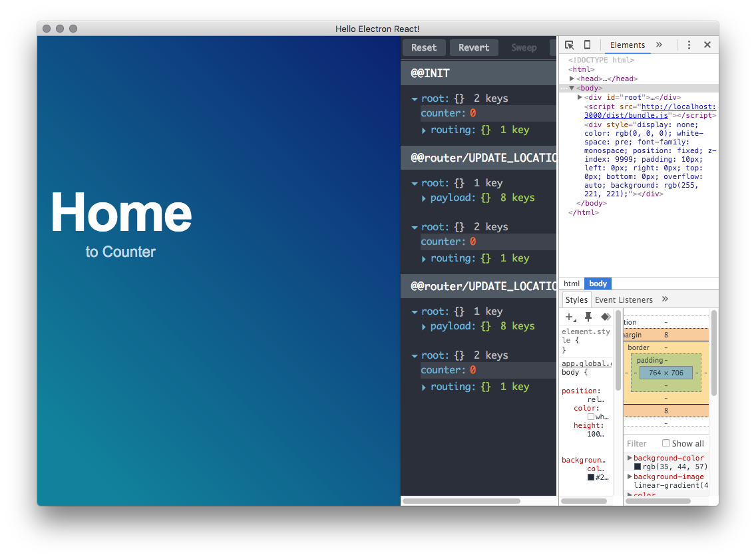756x559 pixels.
Task: Expand background-image computed property
Action: click(629, 476)
